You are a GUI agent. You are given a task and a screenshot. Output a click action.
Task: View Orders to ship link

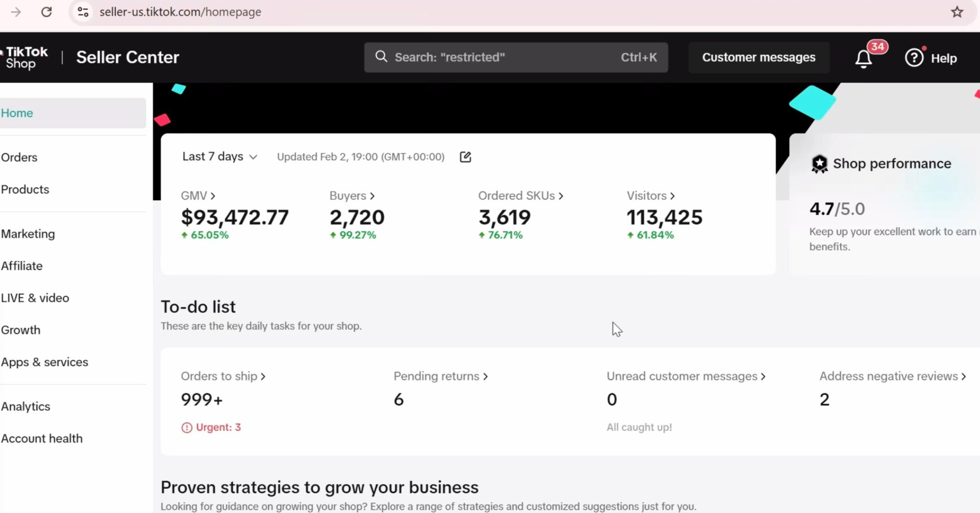pos(223,376)
